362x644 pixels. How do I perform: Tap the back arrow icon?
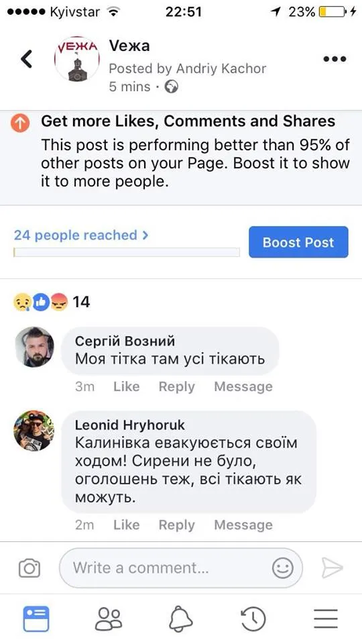pos(26,59)
